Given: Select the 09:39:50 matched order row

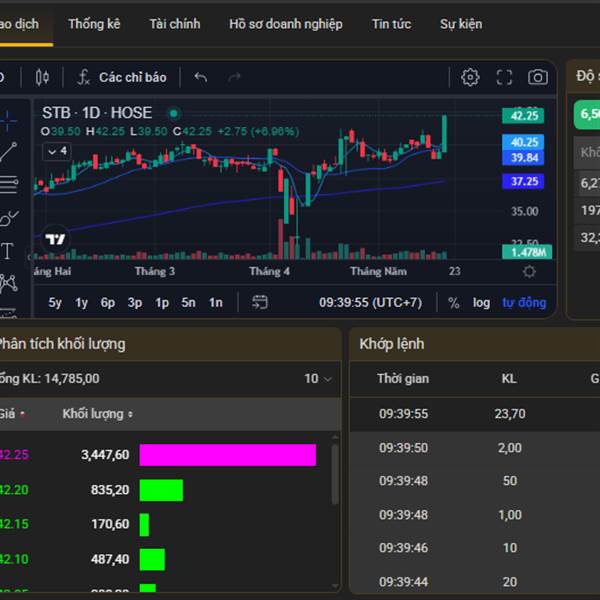Looking at the screenshot, I should 475,448.
